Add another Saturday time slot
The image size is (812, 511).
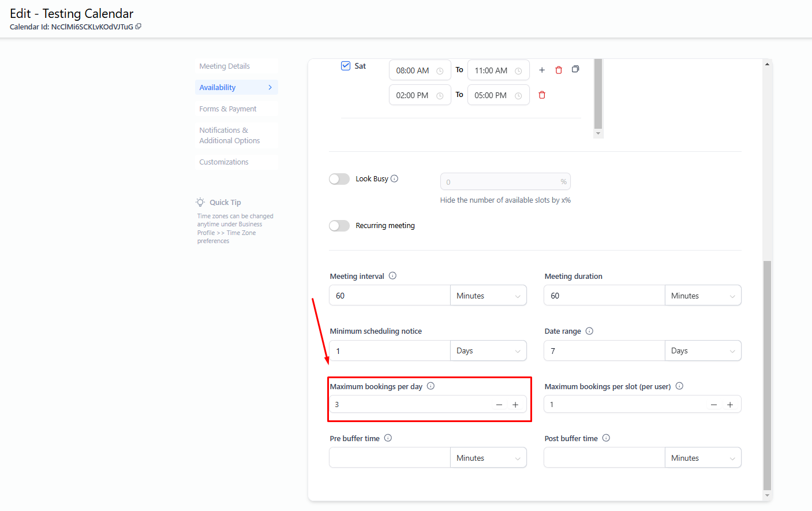[x=542, y=70]
